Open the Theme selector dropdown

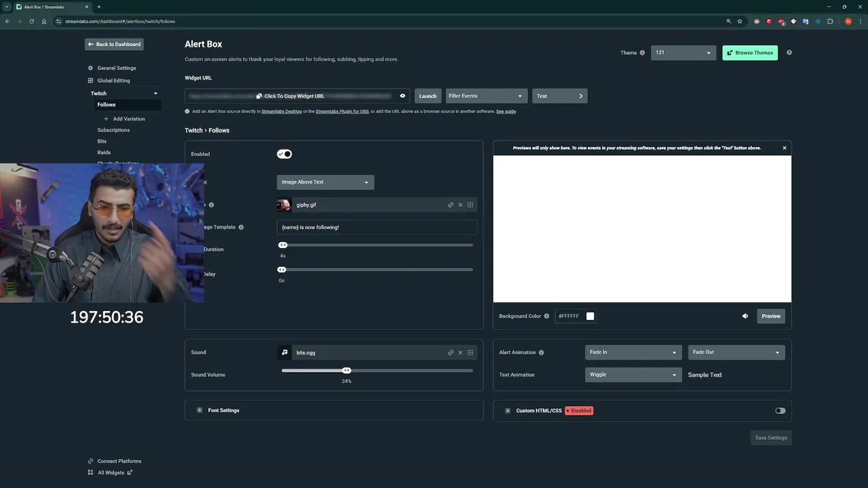pyautogui.click(x=683, y=53)
